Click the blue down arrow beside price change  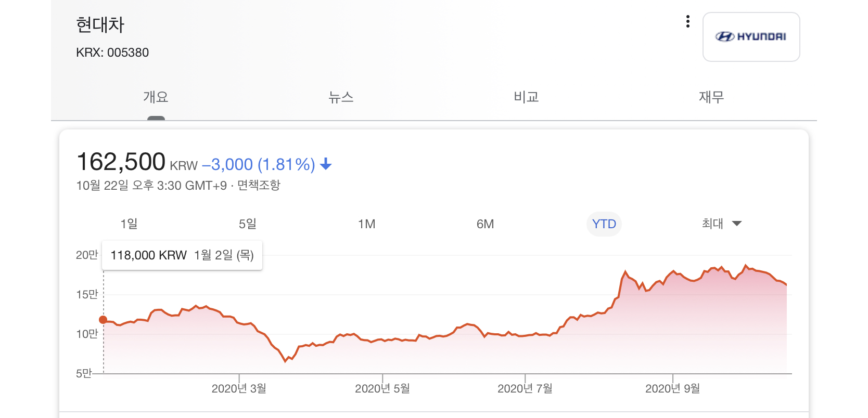tap(326, 164)
